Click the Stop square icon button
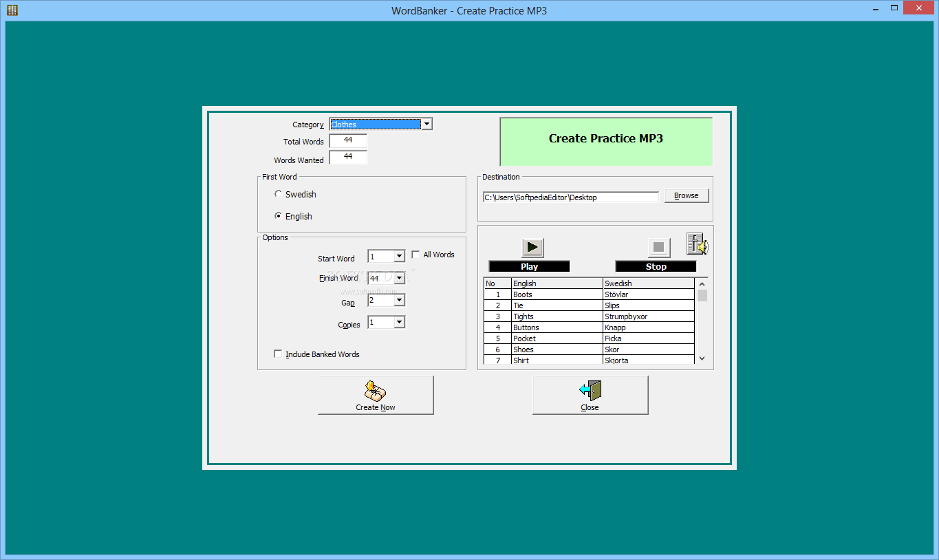This screenshot has width=939, height=560. pyautogui.click(x=659, y=248)
